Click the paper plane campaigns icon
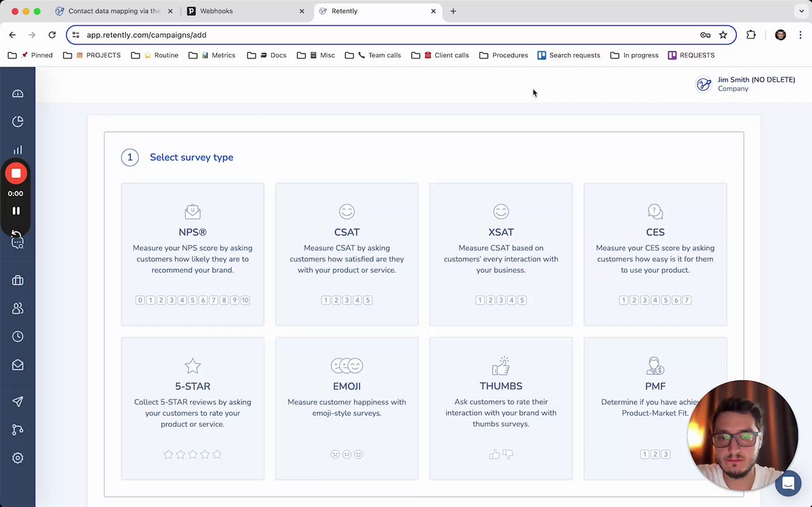The width and height of the screenshot is (812, 507). [x=18, y=402]
